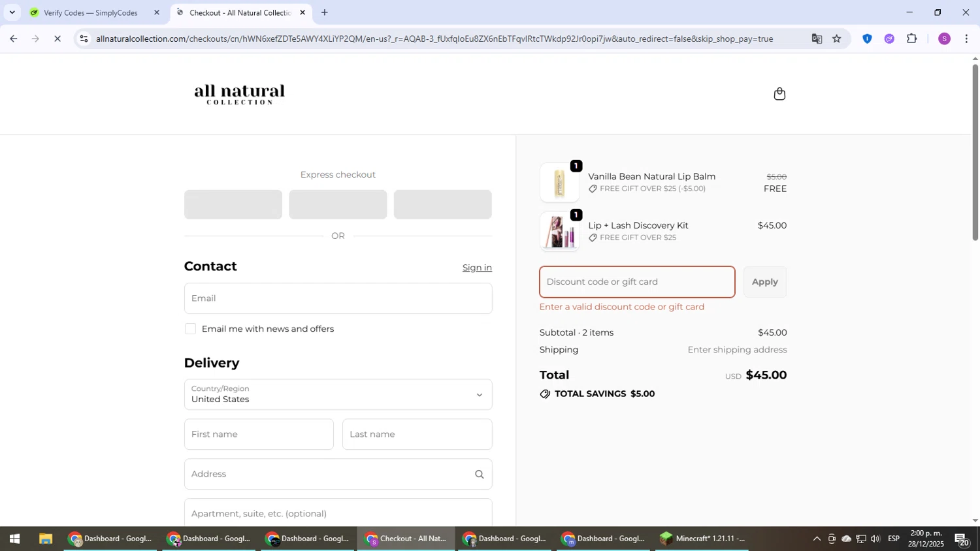Open the tab search dropdown arrow

pyautogui.click(x=12, y=12)
